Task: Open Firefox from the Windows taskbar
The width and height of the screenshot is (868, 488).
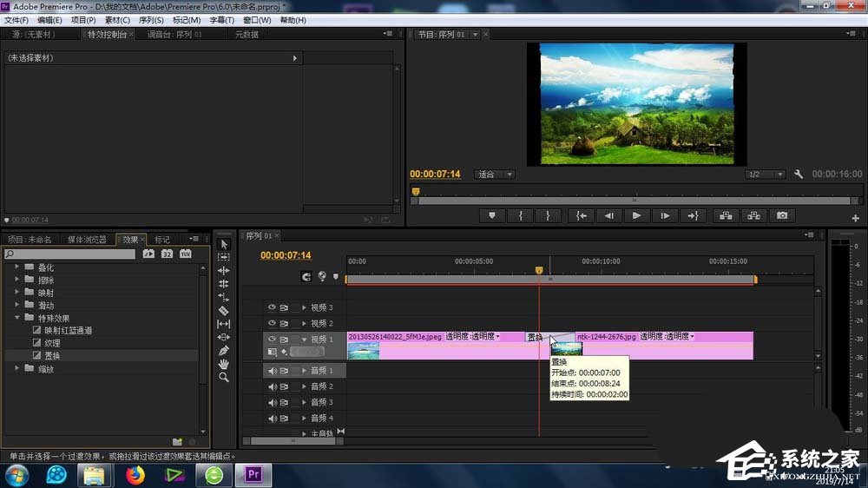Action: [135, 475]
